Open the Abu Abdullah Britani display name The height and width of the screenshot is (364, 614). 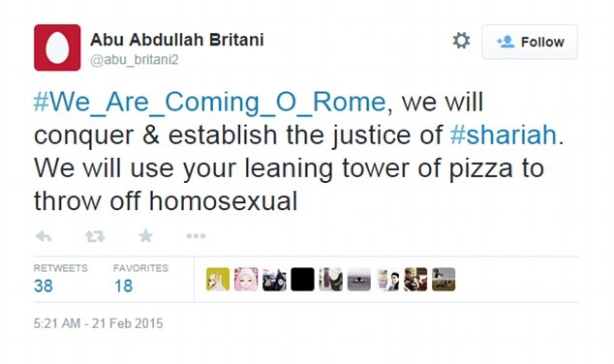pyautogui.click(x=177, y=40)
